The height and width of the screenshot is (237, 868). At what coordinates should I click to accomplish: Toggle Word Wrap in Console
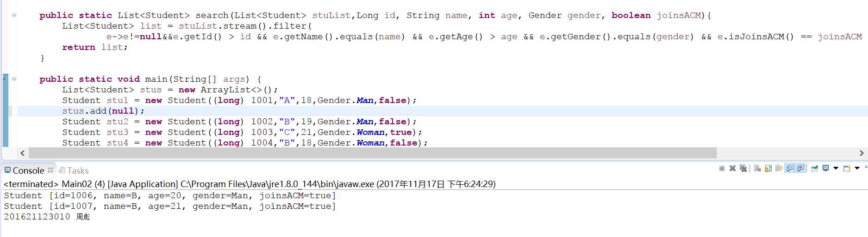[x=779, y=168]
